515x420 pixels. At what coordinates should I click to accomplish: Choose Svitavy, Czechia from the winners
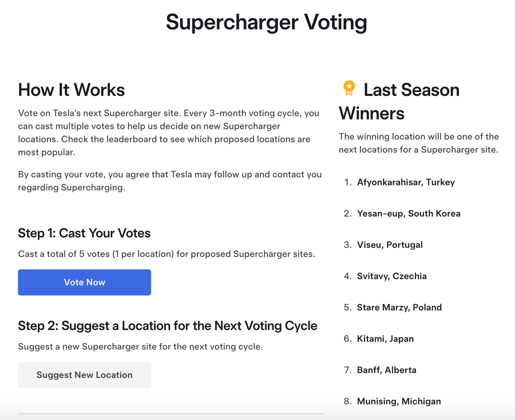click(x=391, y=276)
